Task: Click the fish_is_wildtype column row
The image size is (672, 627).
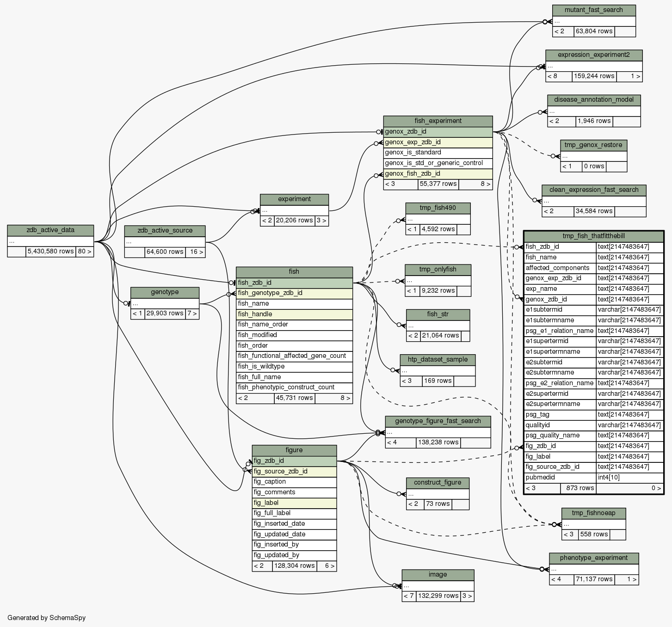Action: point(294,367)
